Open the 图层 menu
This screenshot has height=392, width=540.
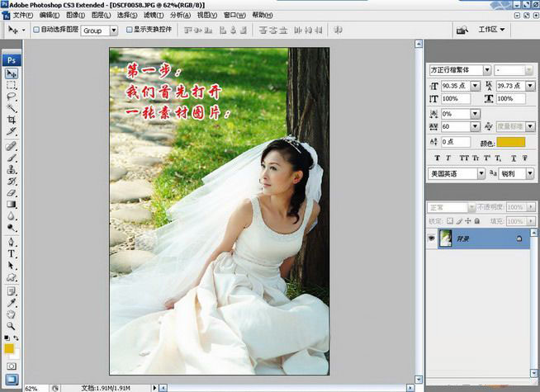click(100, 15)
